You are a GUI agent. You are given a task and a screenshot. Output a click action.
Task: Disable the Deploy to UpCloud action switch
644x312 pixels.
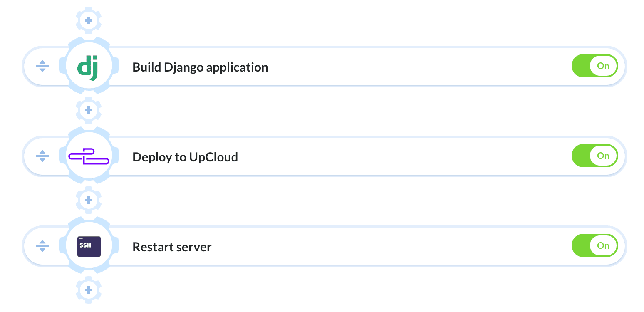(594, 156)
